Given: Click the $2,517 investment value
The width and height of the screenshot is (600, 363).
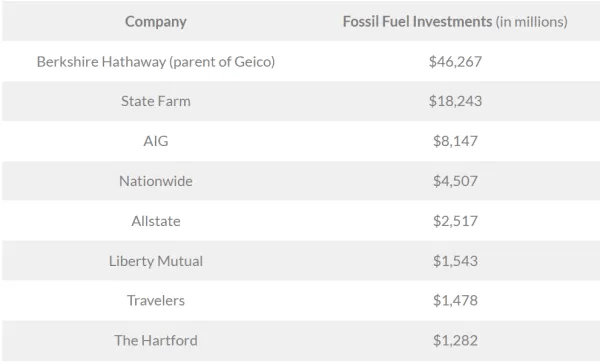Looking at the screenshot, I should tap(455, 221).
